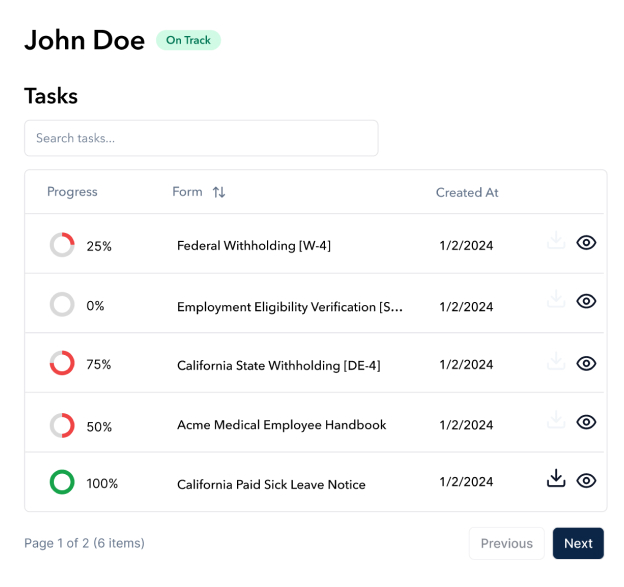This screenshot has height=587, width=624.
Task: Click the Page 1 of 2 (6 items) text
Action: (x=84, y=543)
